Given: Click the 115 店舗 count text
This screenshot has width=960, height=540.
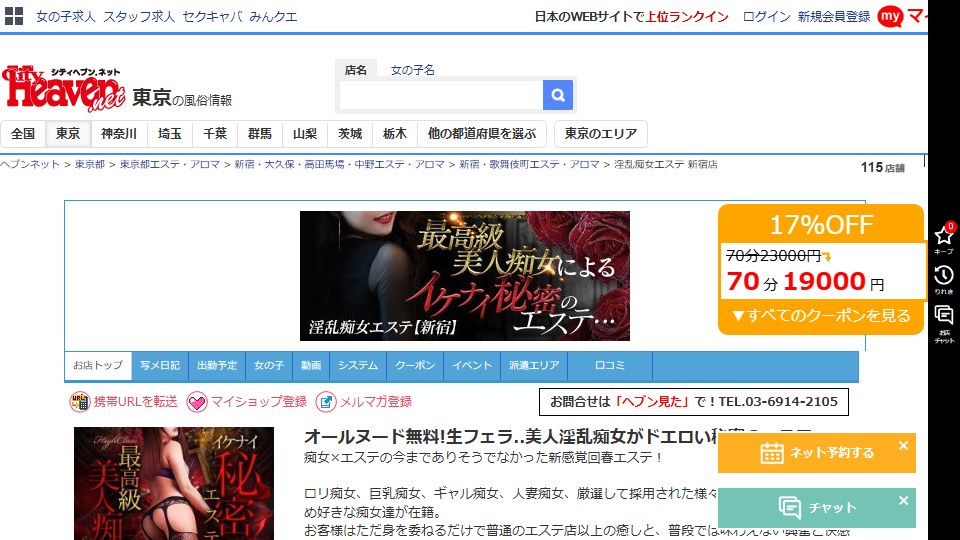Looking at the screenshot, I should click(882, 167).
